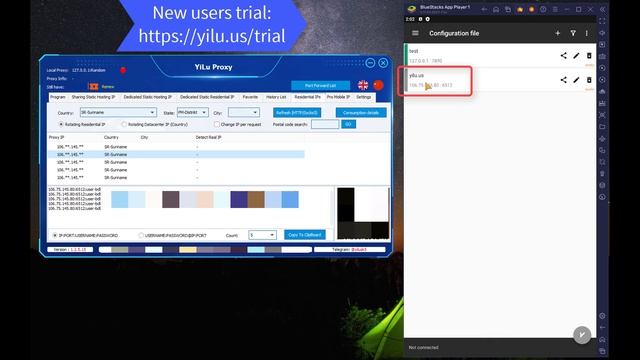Click the BlueStacks title bar back arrow
Screen dimensions: 640x360
[x=484, y=9]
